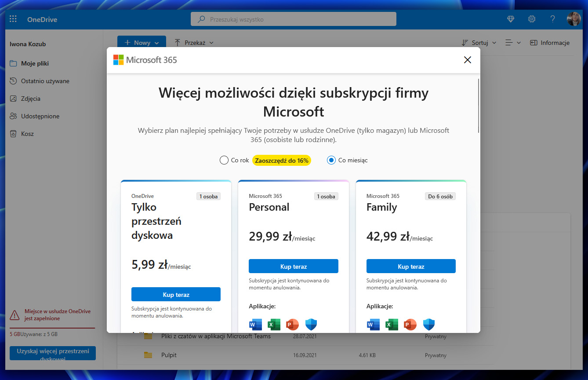588x380 pixels.
Task: Click the Udostępnione people icon
Action: click(x=13, y=116)
